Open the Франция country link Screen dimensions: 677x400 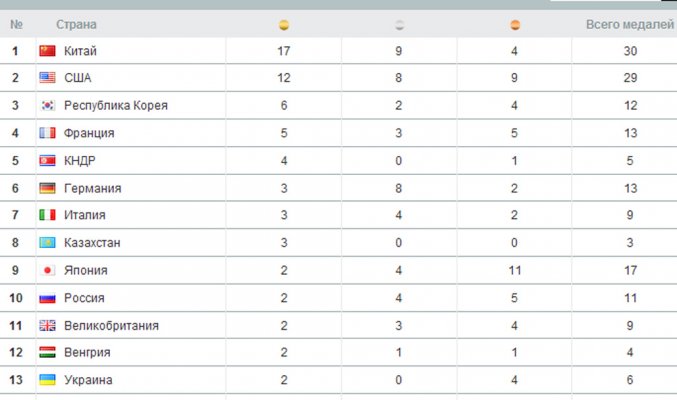[x=89, y=133]
